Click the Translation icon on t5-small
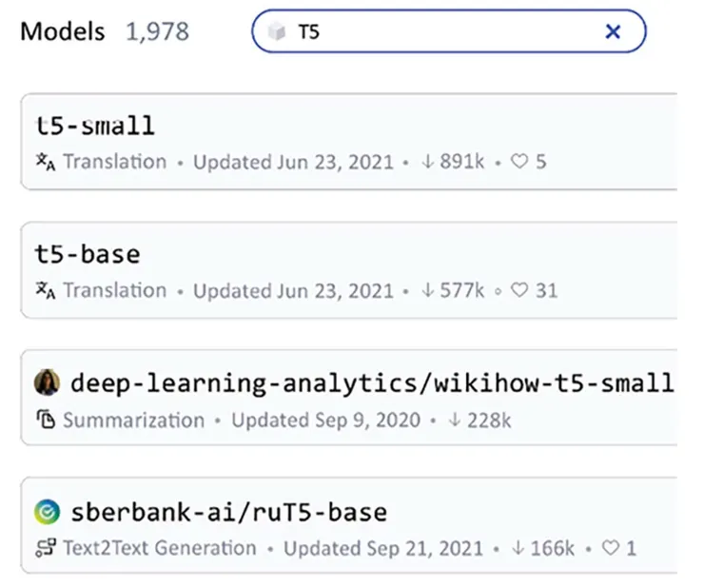The height and width of the screenshot is (588, 704). [x=46, y=162]
